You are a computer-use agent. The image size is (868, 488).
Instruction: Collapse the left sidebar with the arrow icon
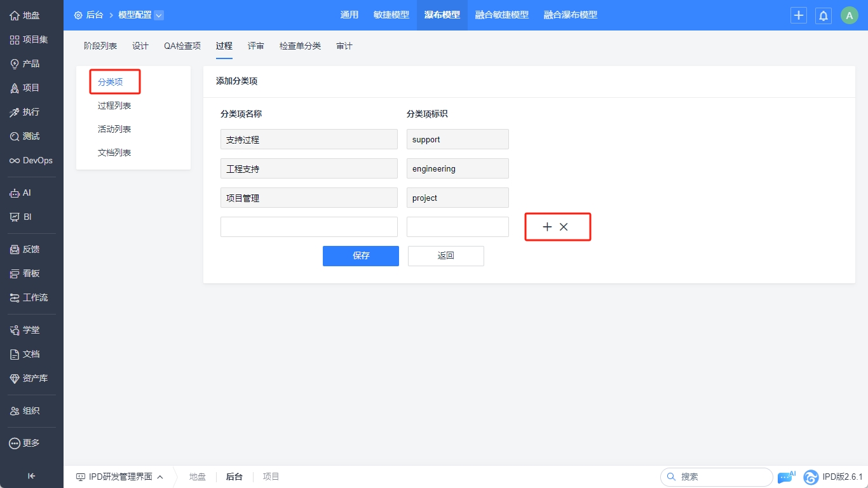coord(32,476)
